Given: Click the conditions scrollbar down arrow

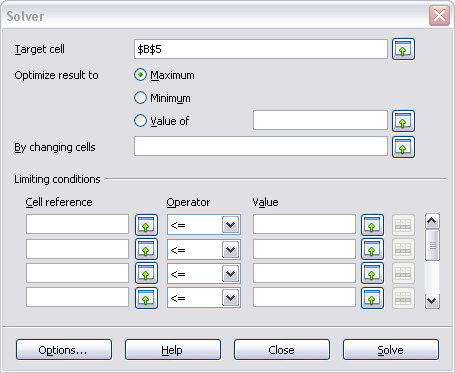Looking at the screenshot, I should coord(432,301).
